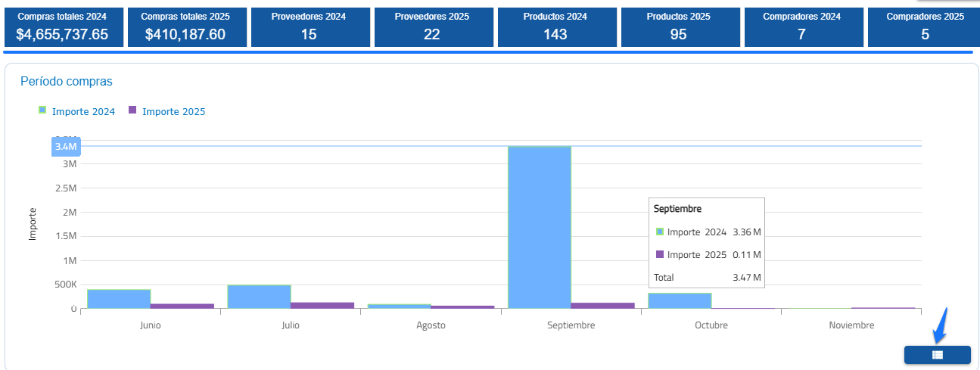Select the Productos 2025 card

point(679,27)
